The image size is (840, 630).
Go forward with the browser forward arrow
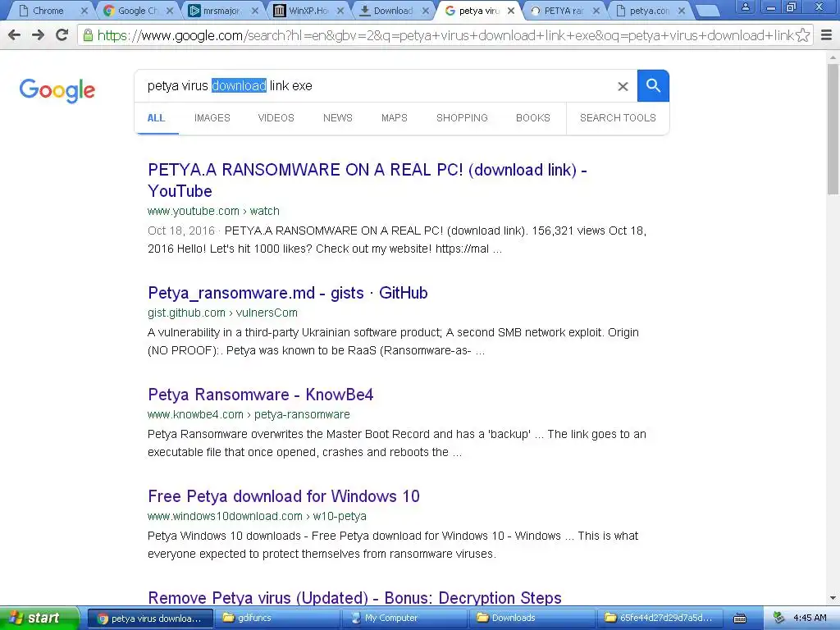point(38,35)
